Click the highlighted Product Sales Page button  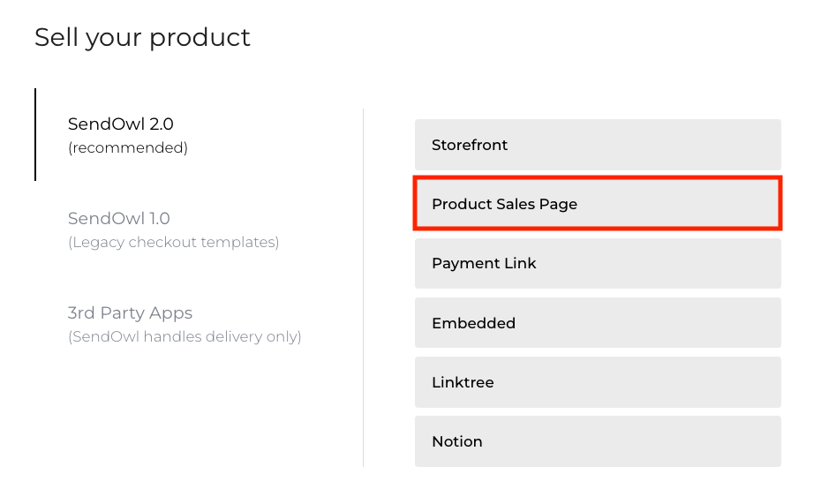point(598,204)
